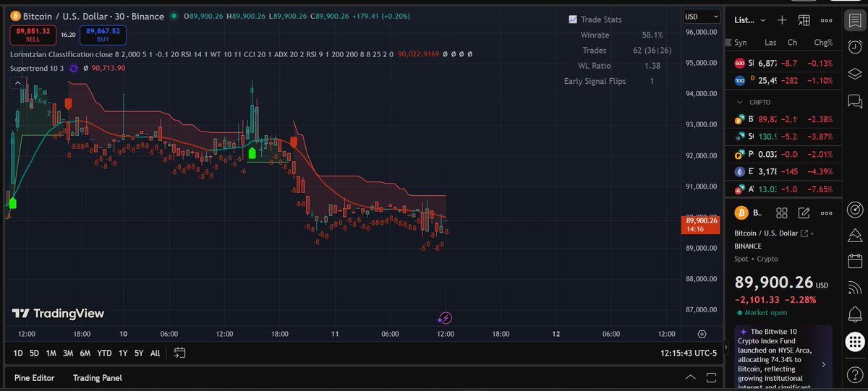Open the watchlist advanced view table icon
Image resolution: width=868 pixels, height=391 pixels.
pos(804,20)
